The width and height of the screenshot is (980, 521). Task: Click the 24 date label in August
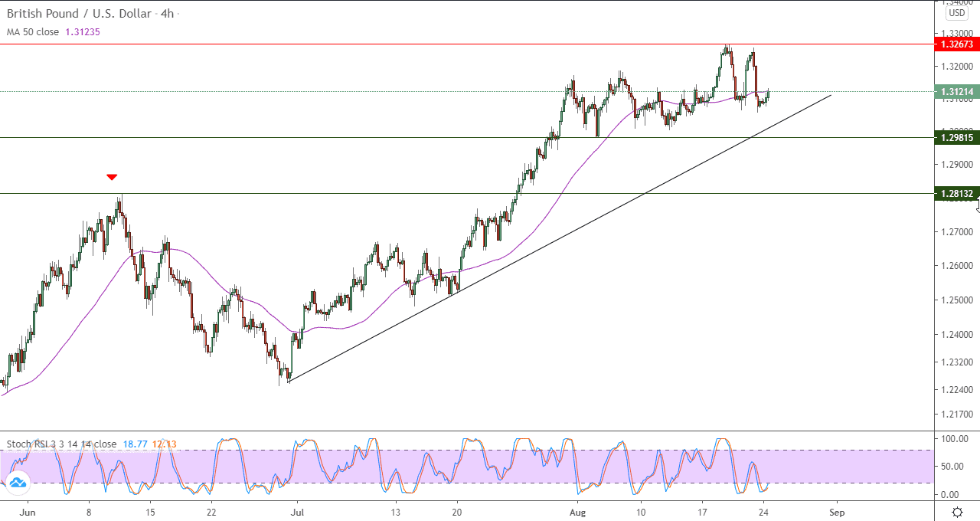[763, 513]
